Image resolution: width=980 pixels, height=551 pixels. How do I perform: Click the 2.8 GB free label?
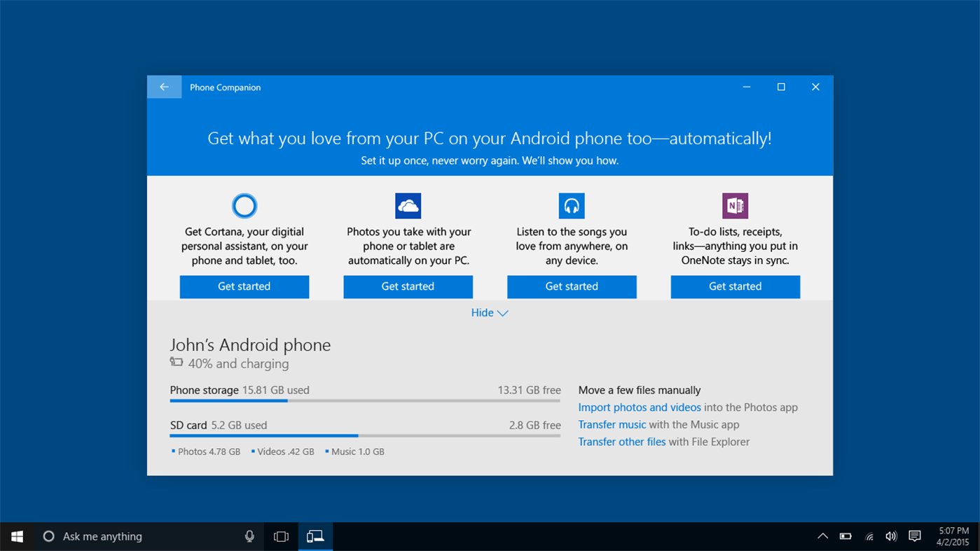coord(535,425)
